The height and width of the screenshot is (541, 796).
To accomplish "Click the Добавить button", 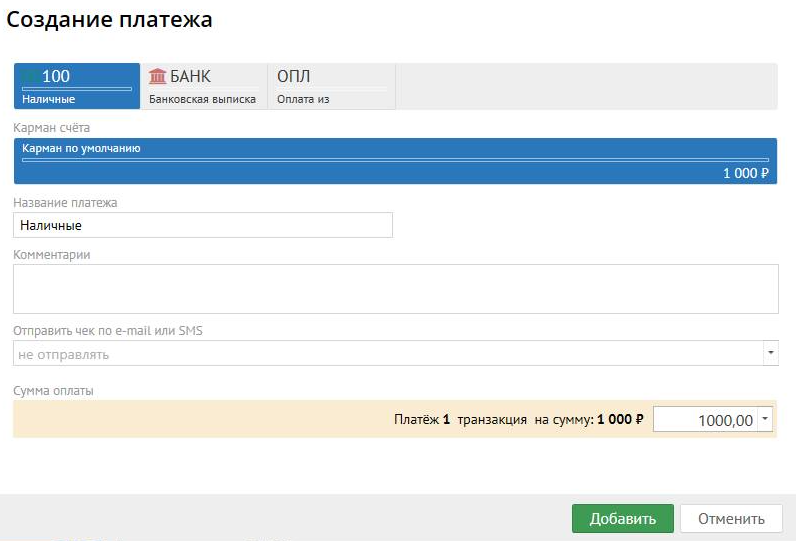I will pyautogui.click(x=623, y=519).
